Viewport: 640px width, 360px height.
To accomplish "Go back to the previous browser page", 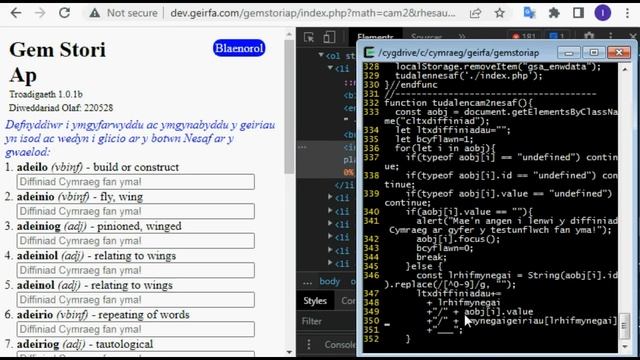I will click(16, 13).
